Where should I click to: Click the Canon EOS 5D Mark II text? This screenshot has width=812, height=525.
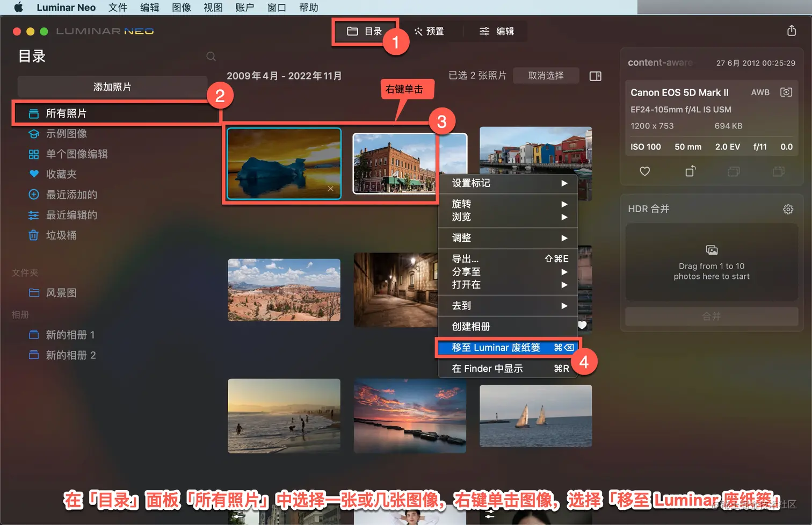[x=679, y=92]
